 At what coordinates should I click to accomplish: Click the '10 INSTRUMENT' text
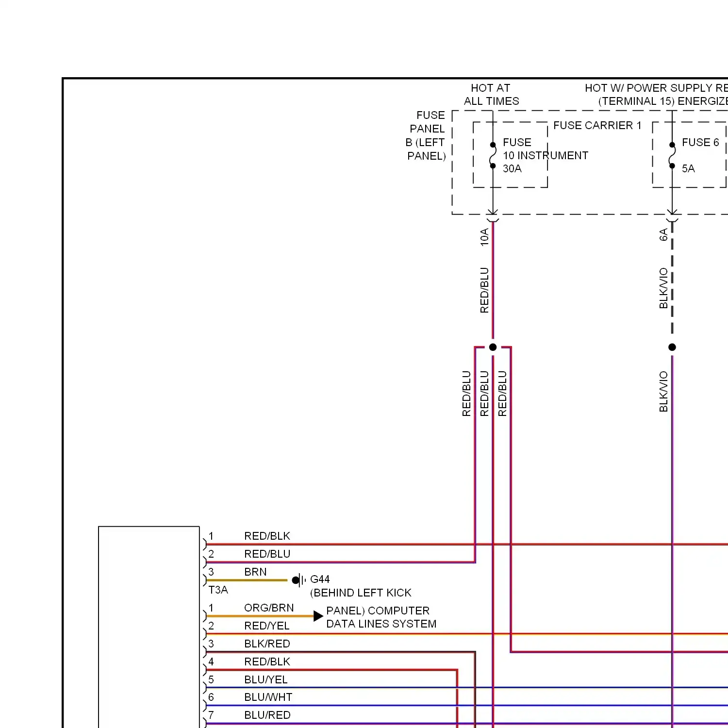(x=546, y=155)
